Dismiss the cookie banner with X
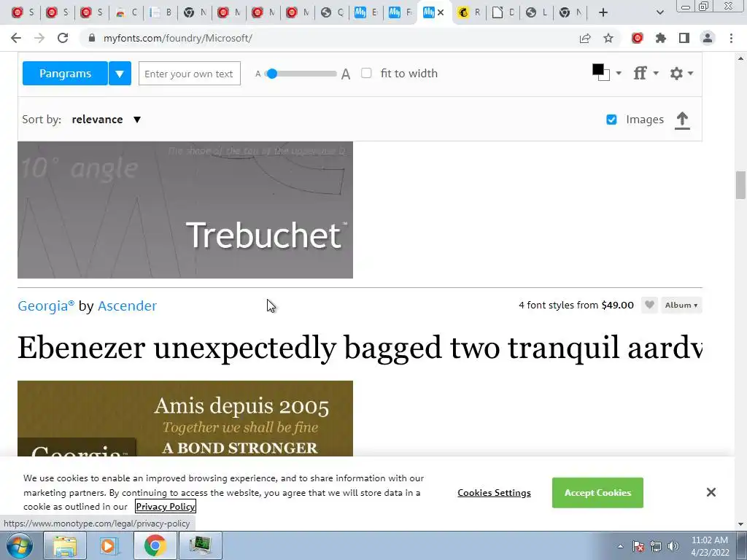Viewport: 747px width, 560px height. [711, 492]
